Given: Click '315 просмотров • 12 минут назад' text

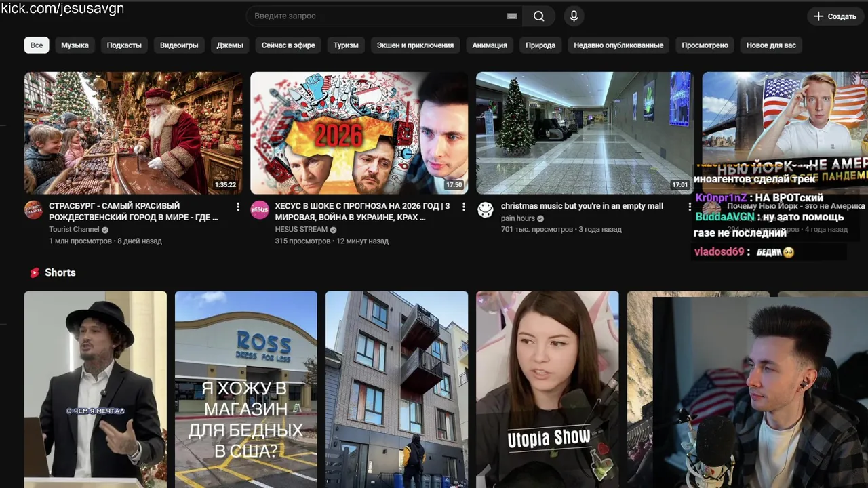Looking at the screenshot, I should [x=332, y=241].
